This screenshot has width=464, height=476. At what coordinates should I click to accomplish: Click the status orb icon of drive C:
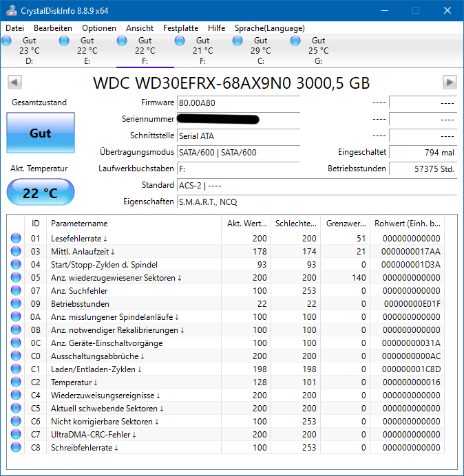click(x=238, y=41)
